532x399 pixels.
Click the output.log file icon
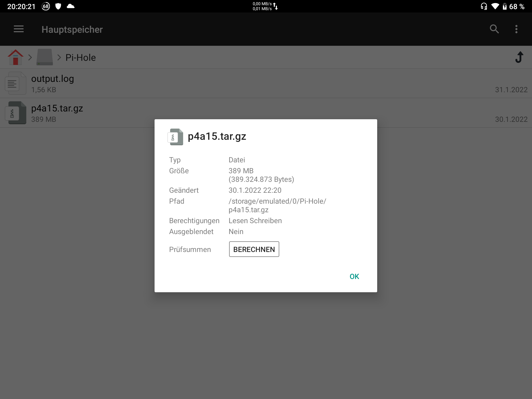[16, 83]
